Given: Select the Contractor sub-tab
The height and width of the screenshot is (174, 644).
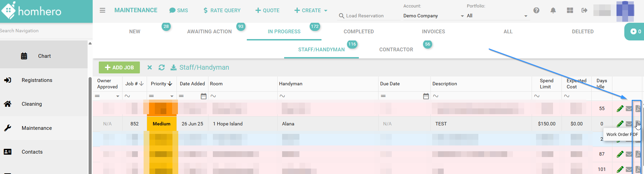Looking at the screenshot, I should pyautogui.click(x=396, y=49).
